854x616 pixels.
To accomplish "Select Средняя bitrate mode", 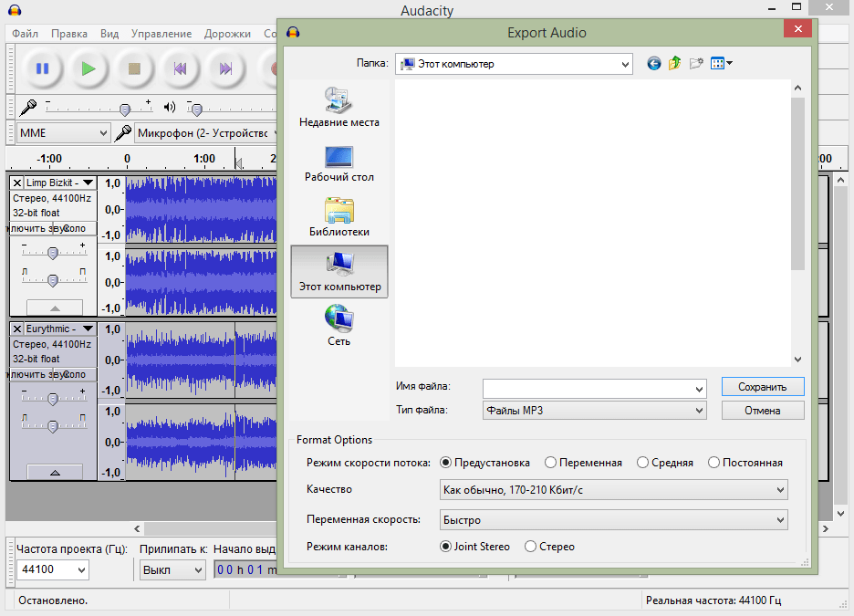I will point(665,463).
